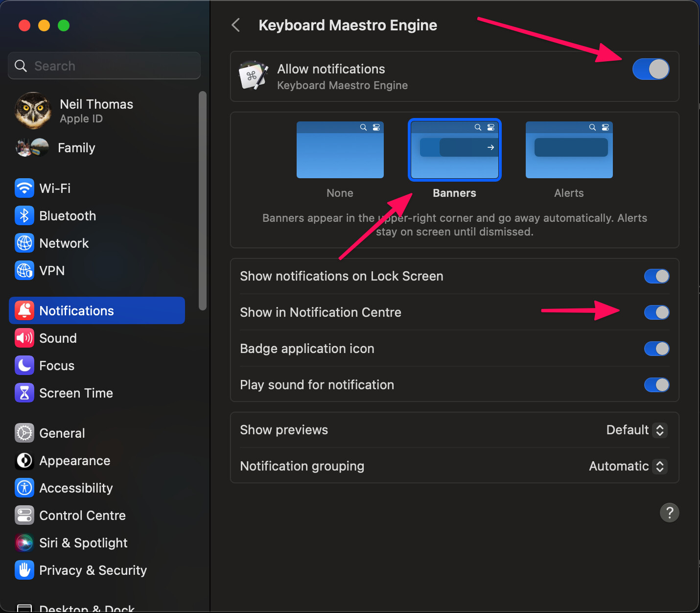Click the Screen Time hourglass icon
Image resolution: width=700 pixels, height=613 pixels.
tap(24, 393)
